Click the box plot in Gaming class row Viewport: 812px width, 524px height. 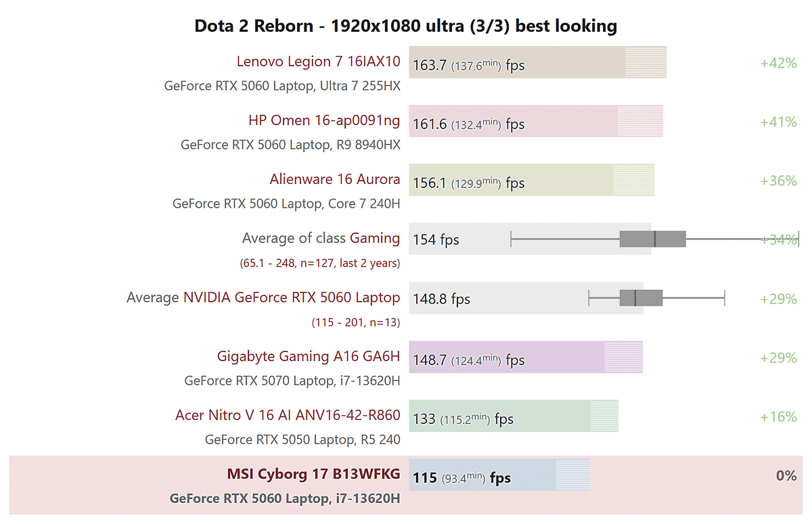click(x=654, y=239)
